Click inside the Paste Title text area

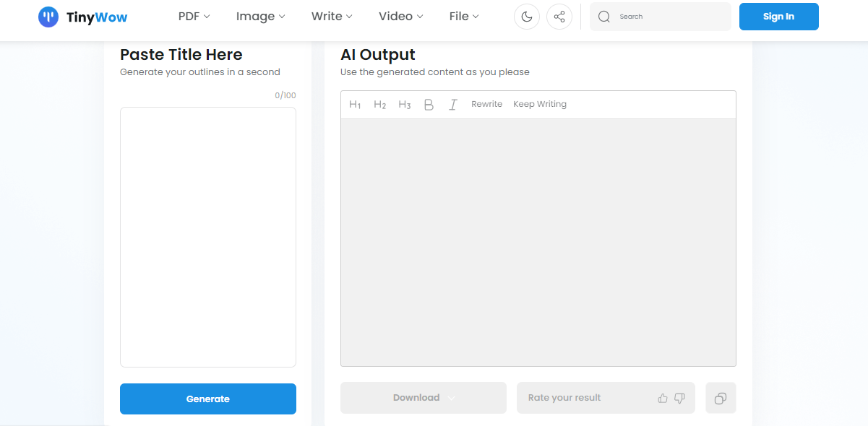click(208, 237)
